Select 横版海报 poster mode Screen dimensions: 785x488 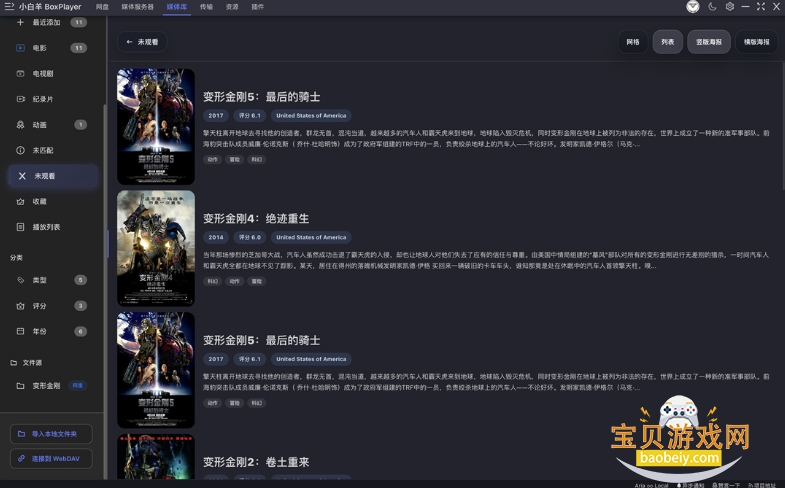pyautogui.click(x=756, y=42)
